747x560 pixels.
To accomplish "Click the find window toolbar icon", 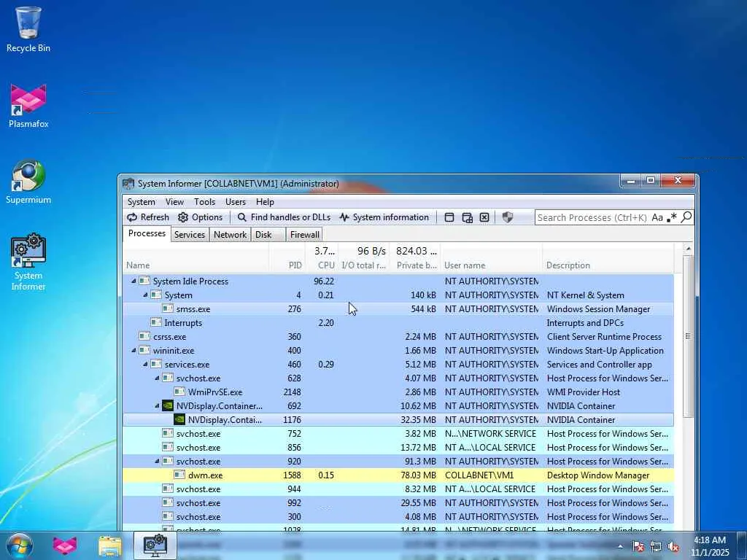I will click(449, 217).
